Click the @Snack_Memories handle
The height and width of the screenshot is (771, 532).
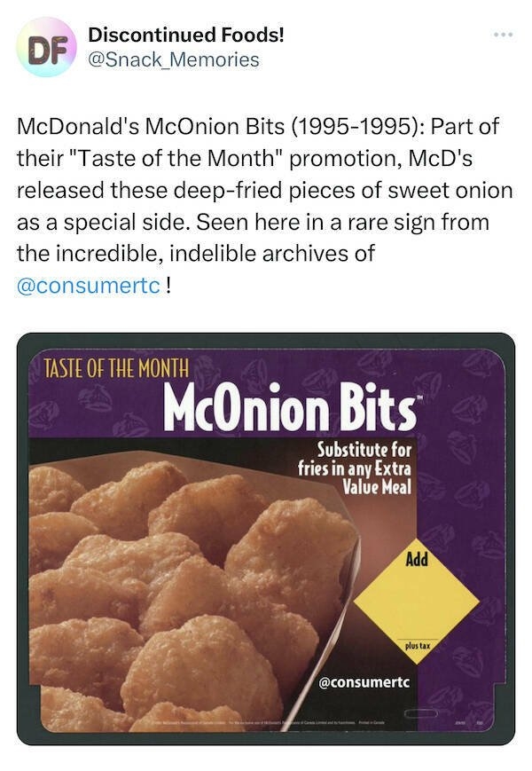click(174, 59)
